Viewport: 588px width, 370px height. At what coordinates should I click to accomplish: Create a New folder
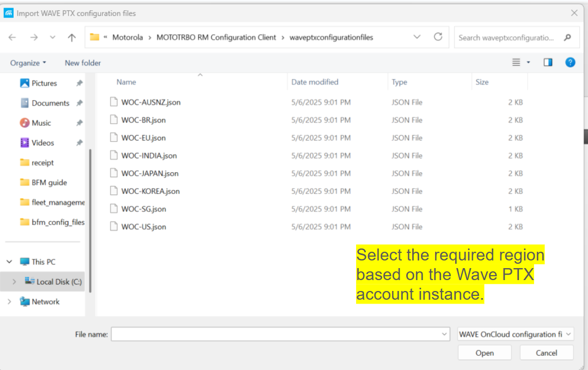[x=83, y=63]
